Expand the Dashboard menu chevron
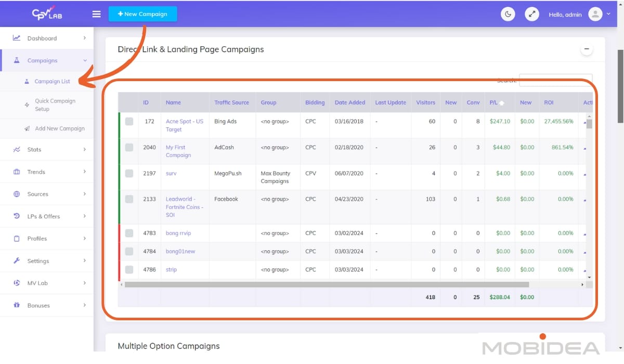Viewport: 624px width, 364px height. (x=84, y=38)
